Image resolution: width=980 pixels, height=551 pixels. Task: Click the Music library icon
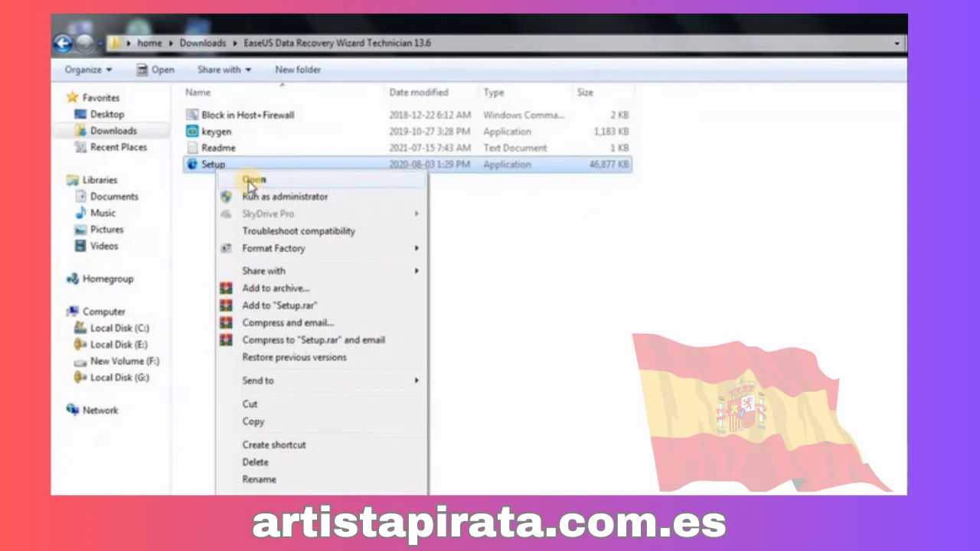click(80, 213)
